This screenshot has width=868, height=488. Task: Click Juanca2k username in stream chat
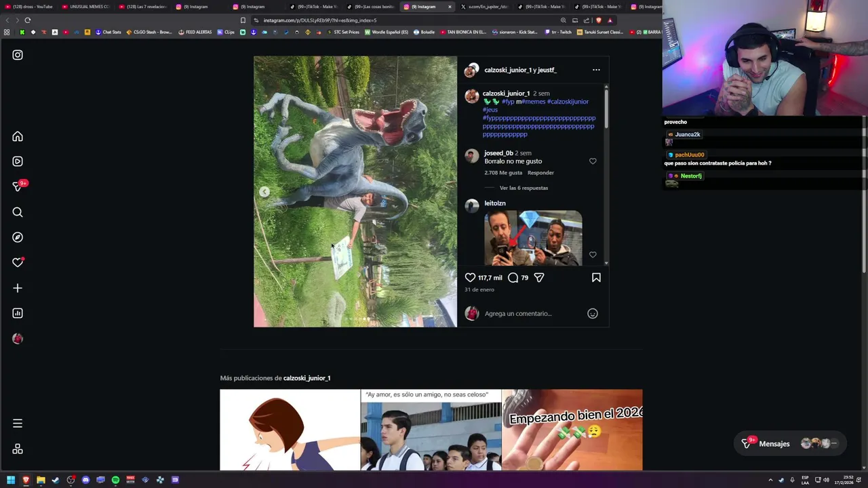tap(688, 134)
